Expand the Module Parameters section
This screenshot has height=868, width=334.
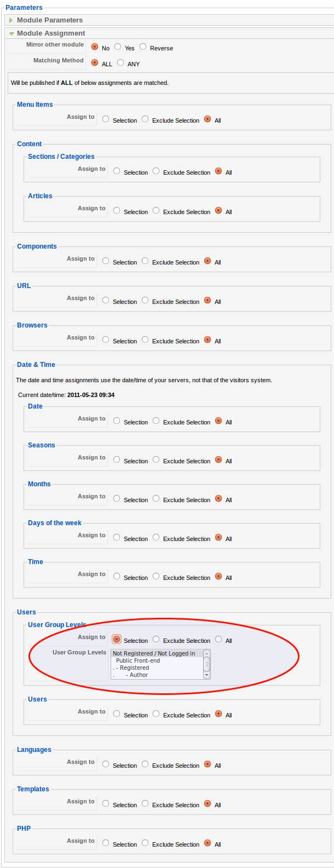pos(11,20)
